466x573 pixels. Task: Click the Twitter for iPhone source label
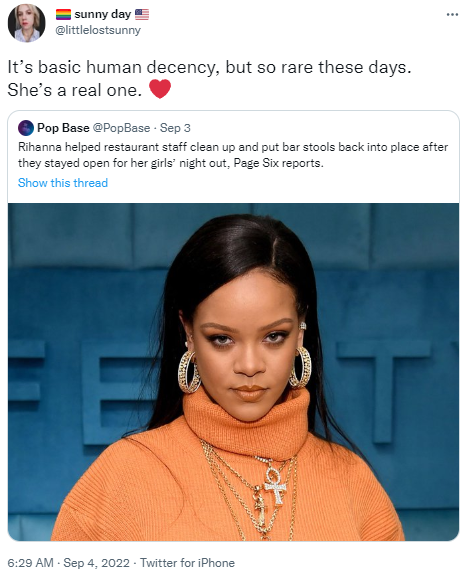(187, 562)
